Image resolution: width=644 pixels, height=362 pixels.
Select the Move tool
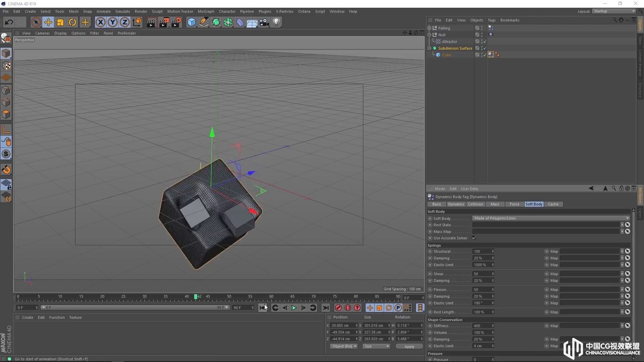tap(48, 22)
